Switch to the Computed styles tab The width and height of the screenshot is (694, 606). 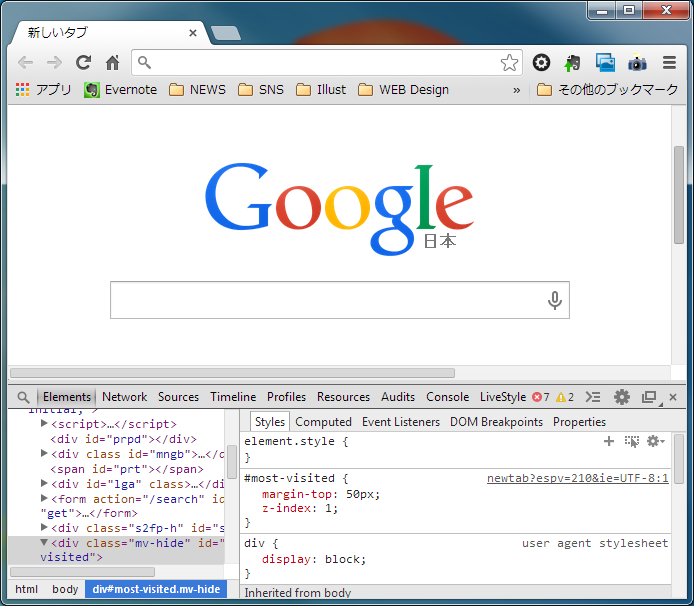[323, 422]
